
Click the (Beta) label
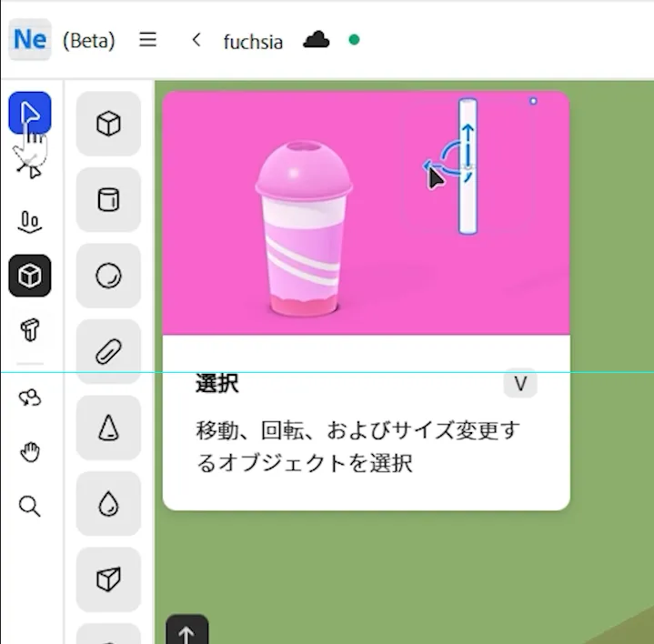pos(89,40)
